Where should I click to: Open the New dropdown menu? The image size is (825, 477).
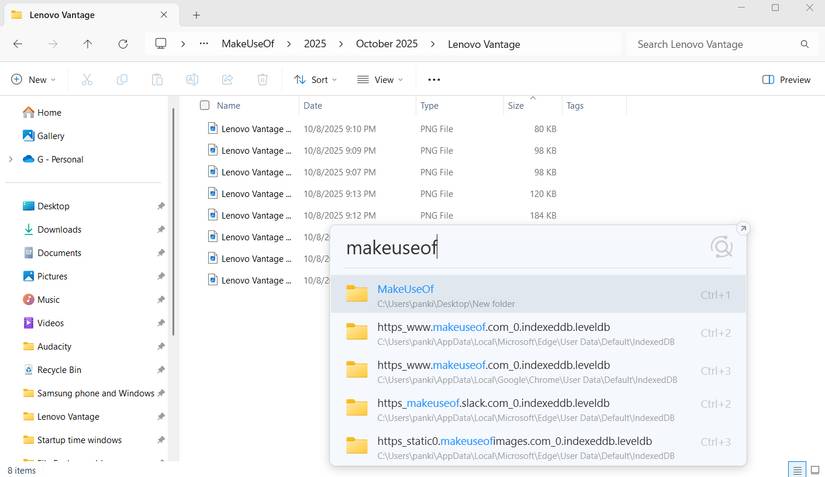pyautogui.click(x=33, y=79)
